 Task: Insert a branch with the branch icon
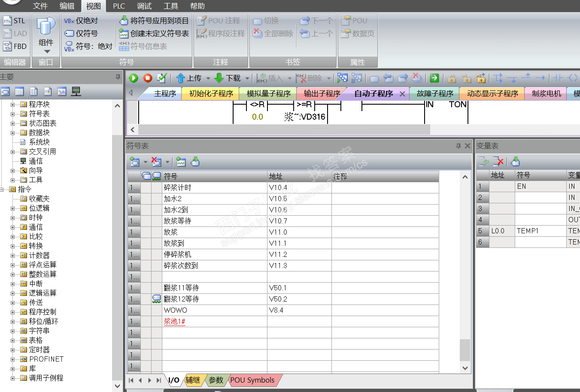pos(498,78)
